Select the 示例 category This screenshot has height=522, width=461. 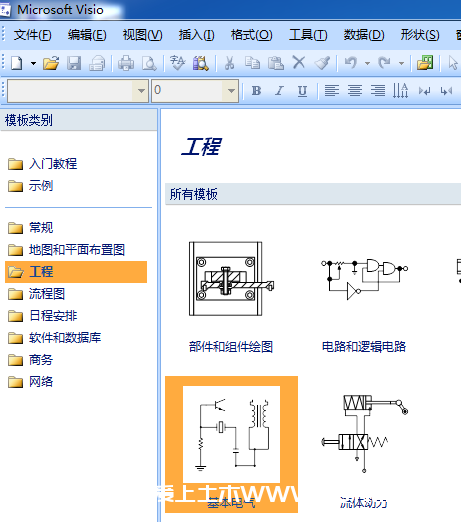click(31, 186)
